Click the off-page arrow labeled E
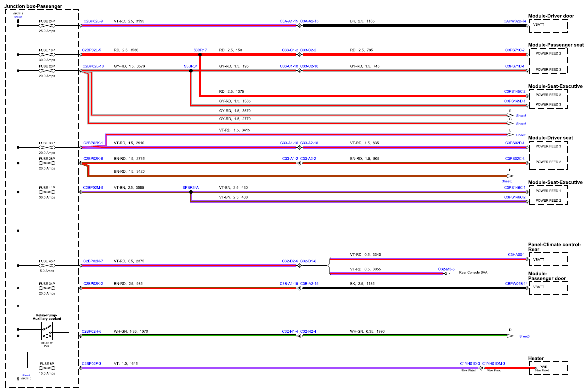 pyautogui.click(x=510, y=115)
